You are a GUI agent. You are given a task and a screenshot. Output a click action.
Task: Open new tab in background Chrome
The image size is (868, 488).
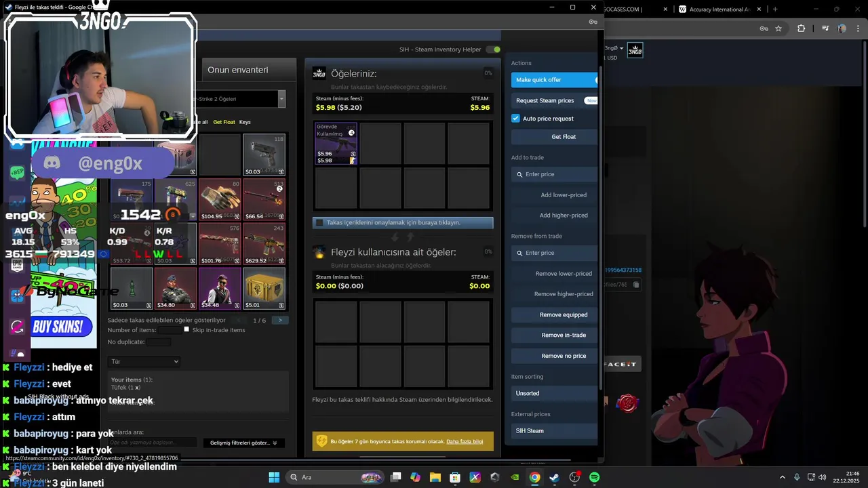[x=775, y=9]
